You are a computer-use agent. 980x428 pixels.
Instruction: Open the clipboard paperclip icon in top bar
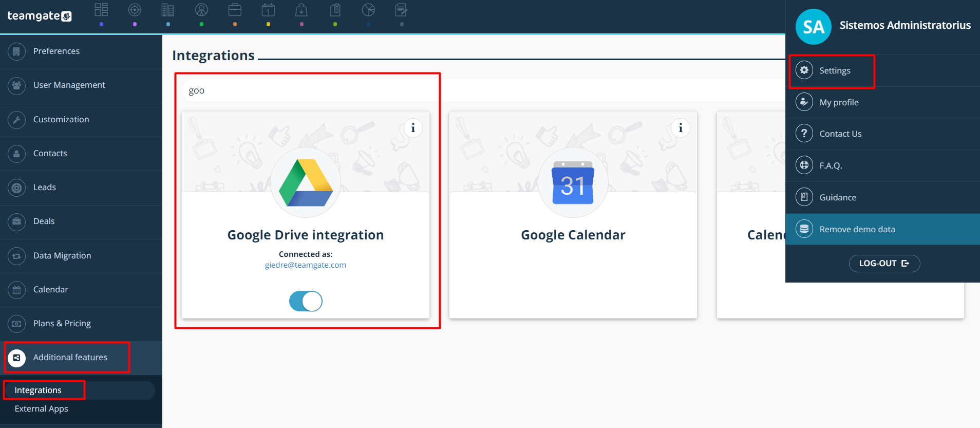point(335,10)
